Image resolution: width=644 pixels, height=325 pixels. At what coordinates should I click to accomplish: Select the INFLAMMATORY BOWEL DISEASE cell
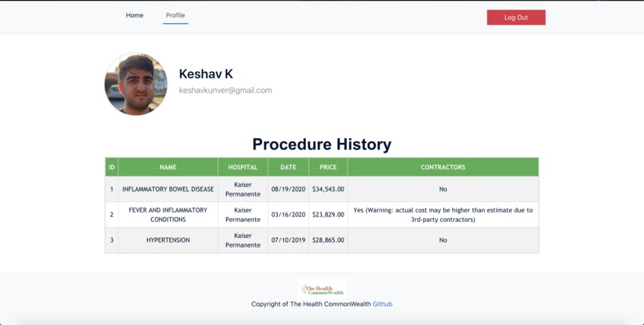click(x=168, y=189)
